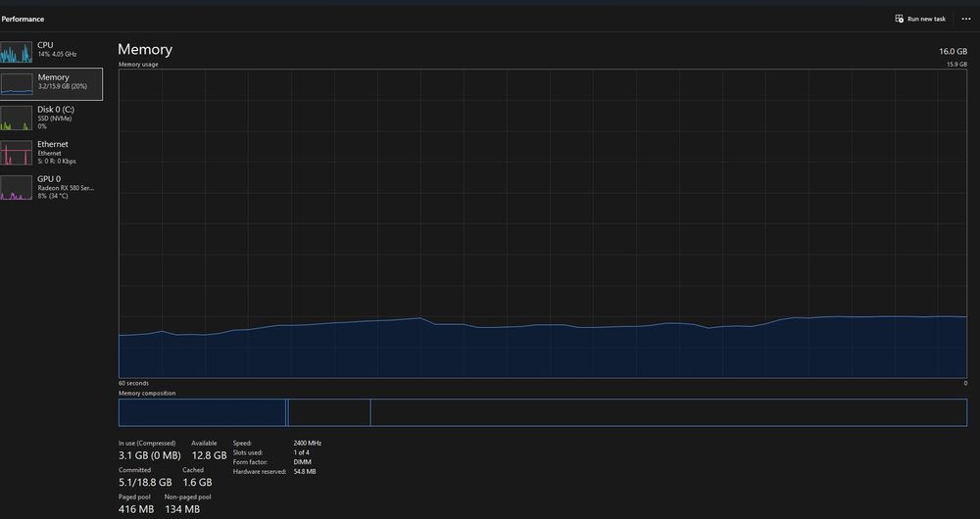The height and width of the screenshot is (519, 980).
Task: Click the Disk 0 mini graph thumbnail
Action: [16, 118]
